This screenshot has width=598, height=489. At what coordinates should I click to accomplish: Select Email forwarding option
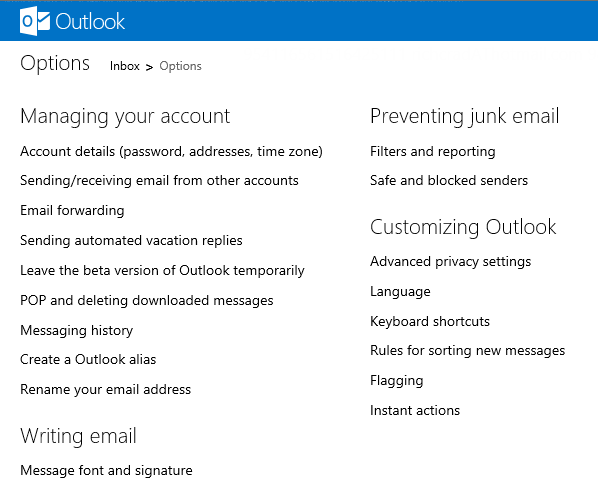pyautogui.click(x=72, y=211)
